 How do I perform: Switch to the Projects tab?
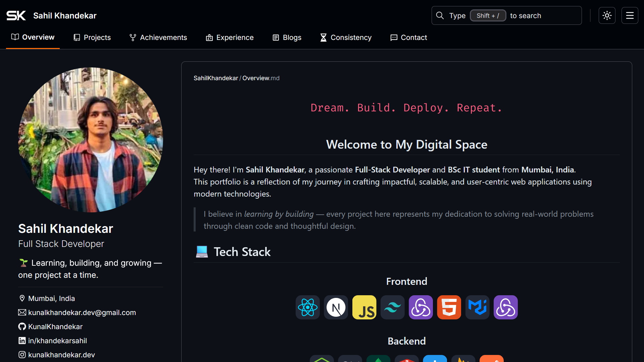point(92,38)
